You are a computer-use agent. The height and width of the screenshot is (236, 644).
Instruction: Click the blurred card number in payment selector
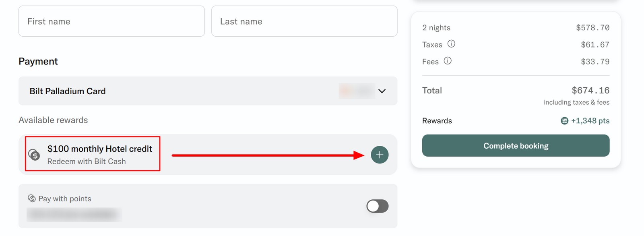click(x=357, y=91)
